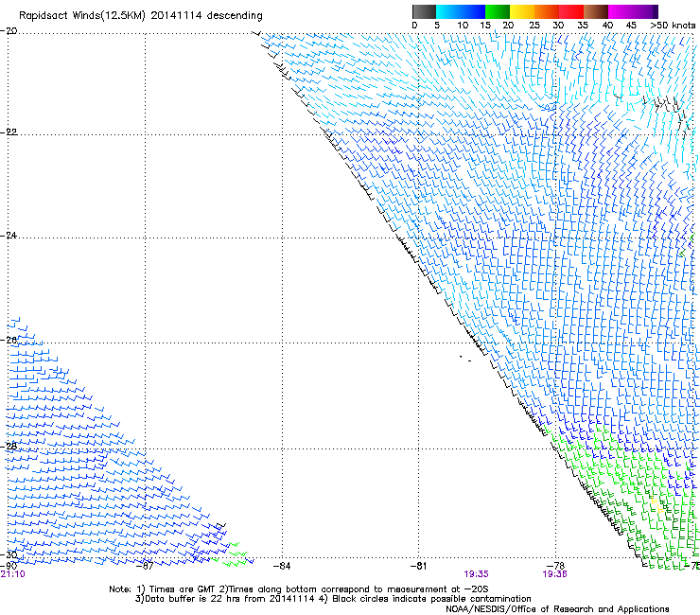Click the -90 longitude axis label
The width and height of the screenshot is (700, 615).
point(9,566)
